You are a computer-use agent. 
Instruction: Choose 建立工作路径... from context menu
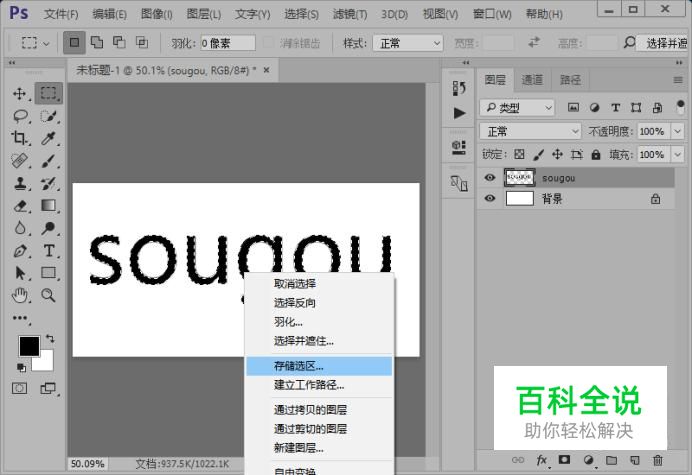pos(319,385)
